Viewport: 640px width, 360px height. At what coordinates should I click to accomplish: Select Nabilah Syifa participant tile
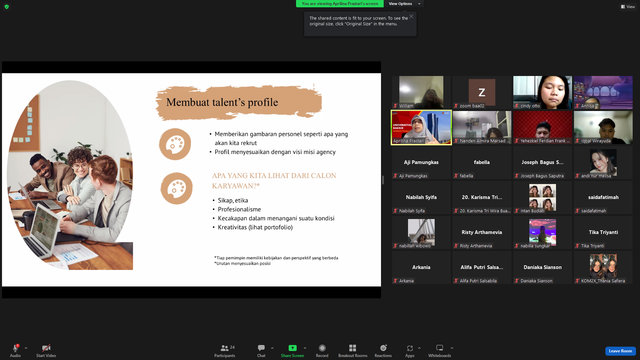tap(421, 198)
